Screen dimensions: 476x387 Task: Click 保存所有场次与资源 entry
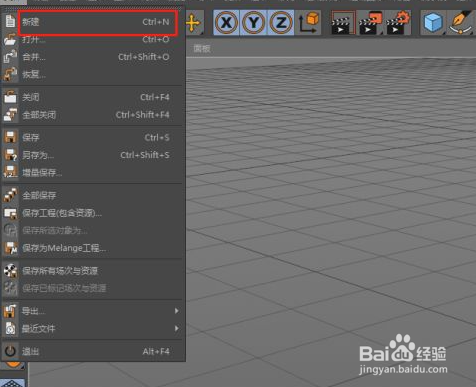pyautogui.click(x=93, y=271)
